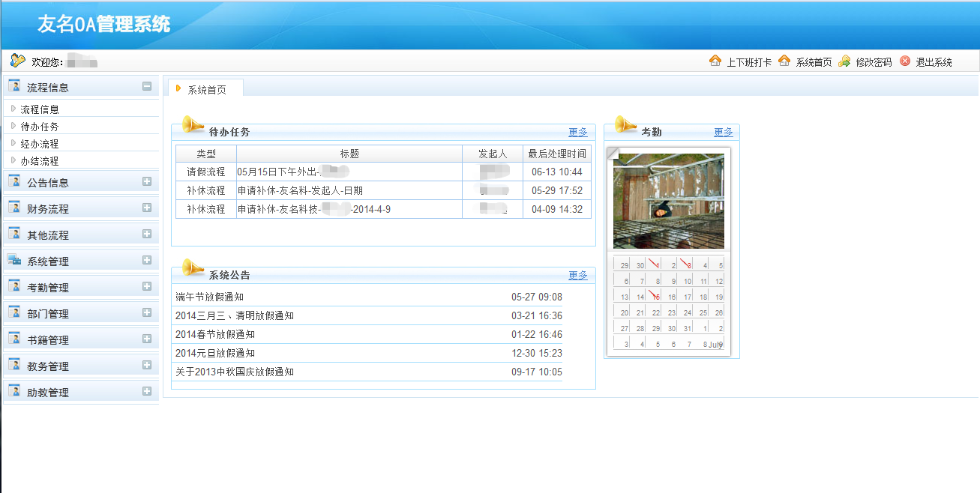Expand the 助教管理 sidebar section
This screenshot has height=493, width=980.
coord(147,391)
